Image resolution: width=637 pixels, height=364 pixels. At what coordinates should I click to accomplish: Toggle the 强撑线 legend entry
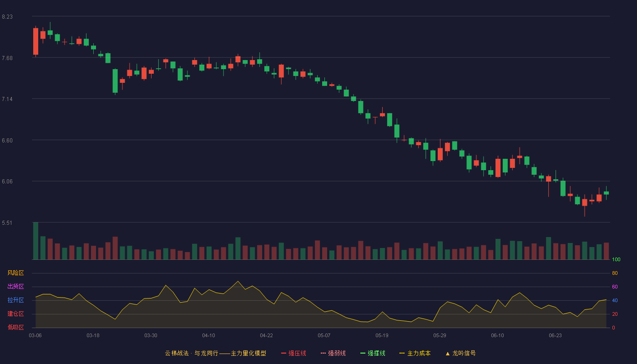click(373, 353)
